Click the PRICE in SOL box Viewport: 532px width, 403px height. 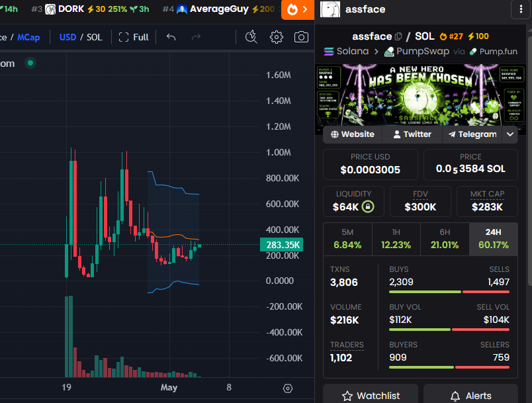[470, 164]
